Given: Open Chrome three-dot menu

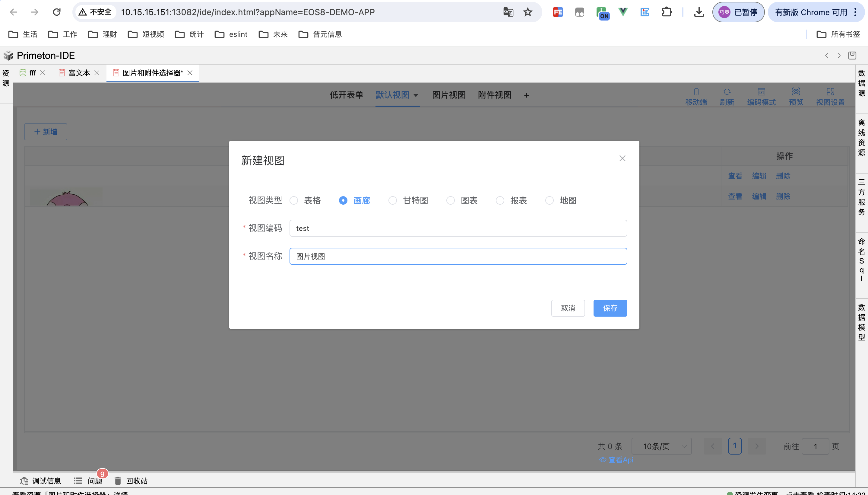Looking at the screenshot, I should [x=855, y=12].
